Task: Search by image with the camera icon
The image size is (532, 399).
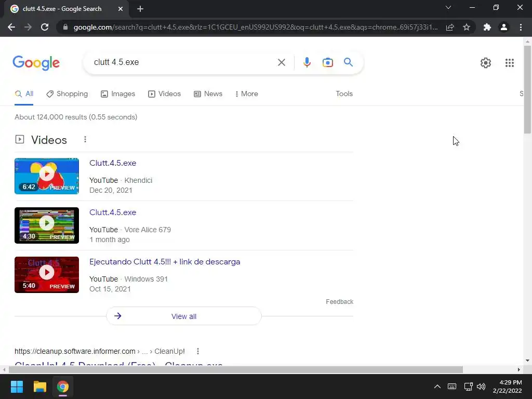Action: click(328, 62)
